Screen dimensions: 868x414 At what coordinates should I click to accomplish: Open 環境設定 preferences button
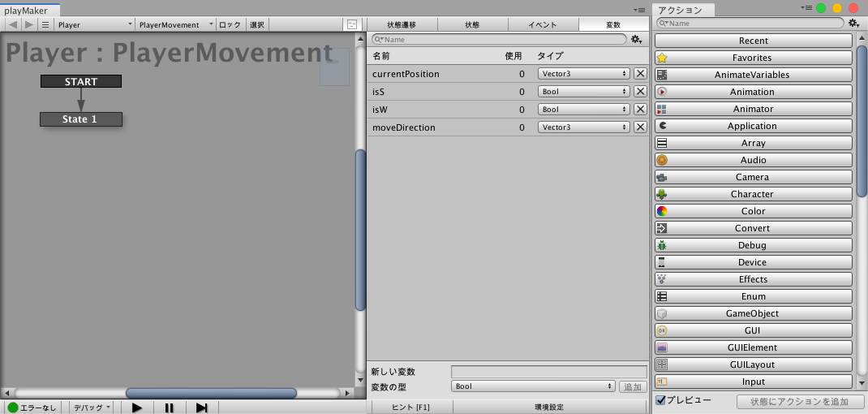549,407
